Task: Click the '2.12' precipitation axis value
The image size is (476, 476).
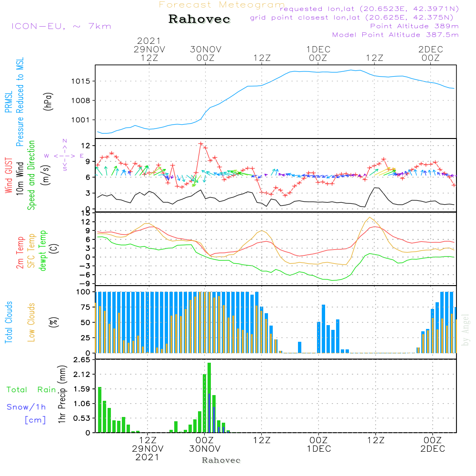Action: click(x=82, y=374)
